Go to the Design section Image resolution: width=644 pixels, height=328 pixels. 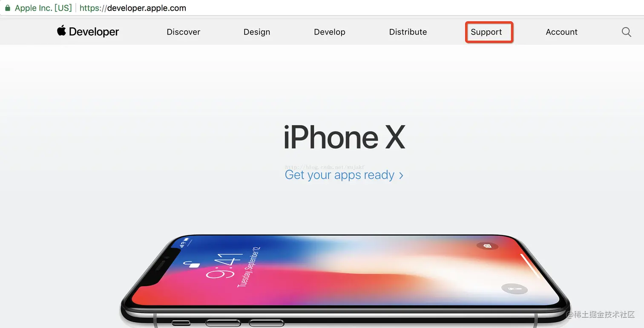(x=257, y=32)
